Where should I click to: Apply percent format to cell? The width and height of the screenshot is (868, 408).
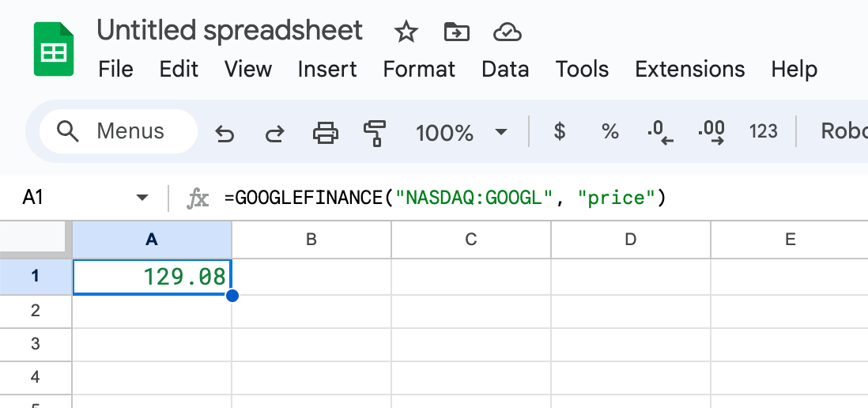click(609, 131)
